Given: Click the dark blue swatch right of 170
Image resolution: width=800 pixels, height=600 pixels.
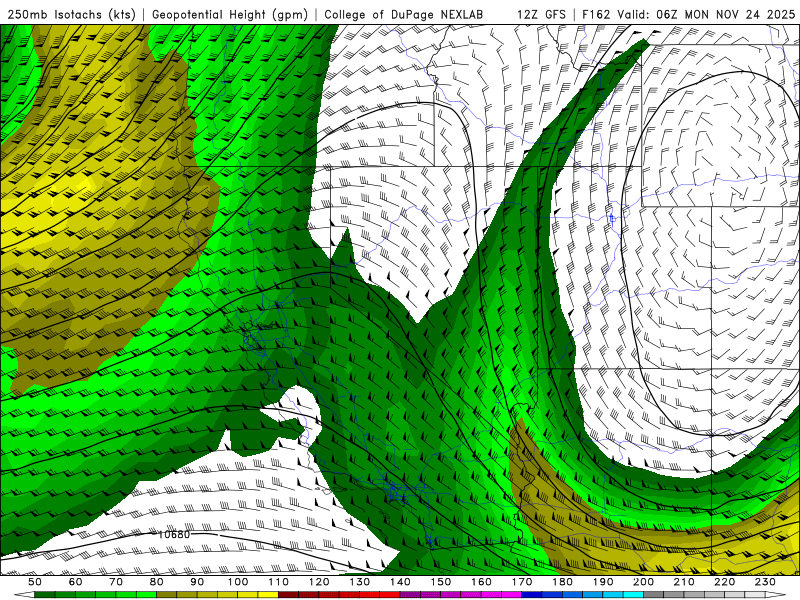Looking at the screenshot, I should 532,595.
